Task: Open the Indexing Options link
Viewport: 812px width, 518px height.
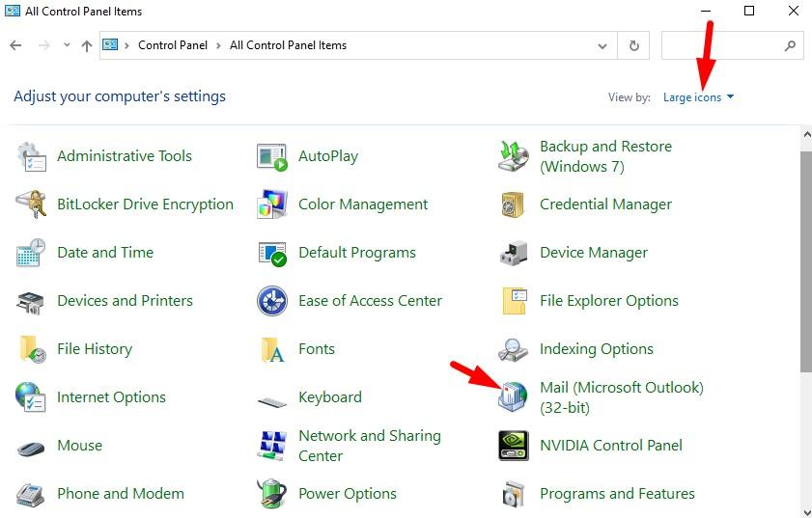Action: pyautogui.click(x=596, y=349)
